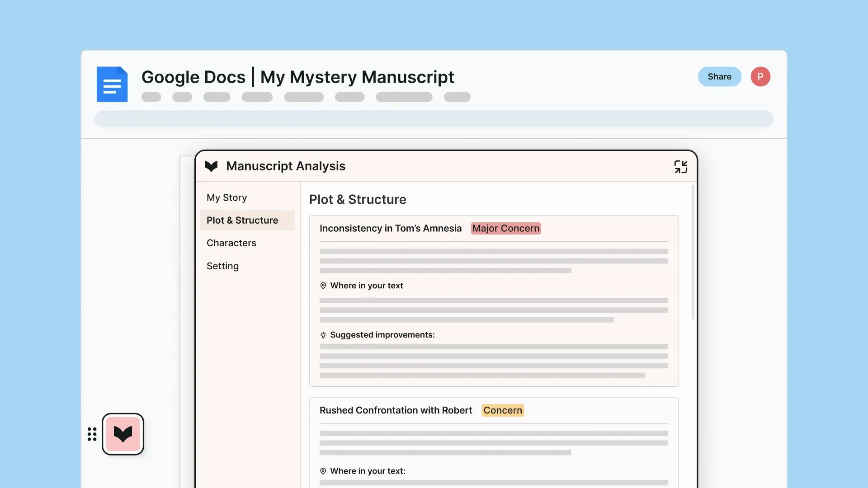Click the location pin in the Robert card
868x488 pixels.
coord(323,471)
